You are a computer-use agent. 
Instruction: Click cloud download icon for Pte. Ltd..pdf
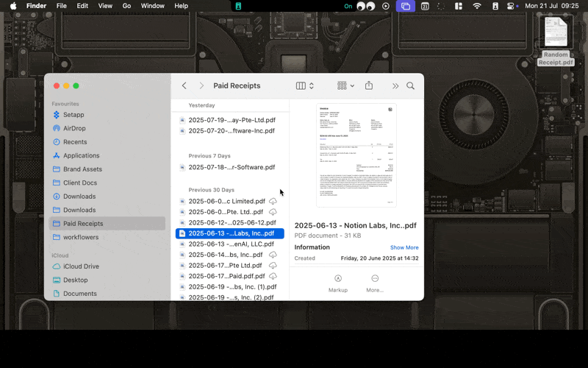click(273, 212)
